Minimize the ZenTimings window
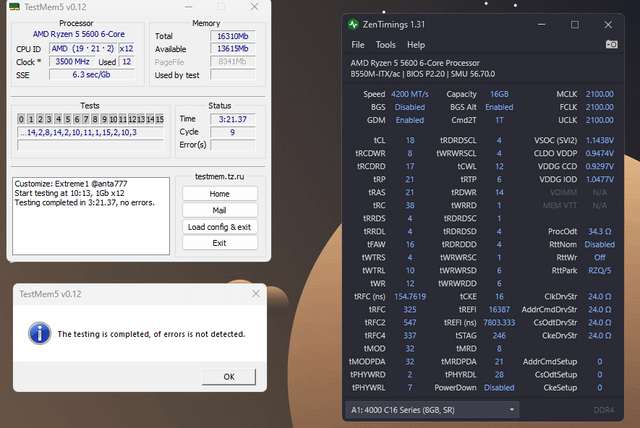The image size is (640, 428). [x=541, y=24]
